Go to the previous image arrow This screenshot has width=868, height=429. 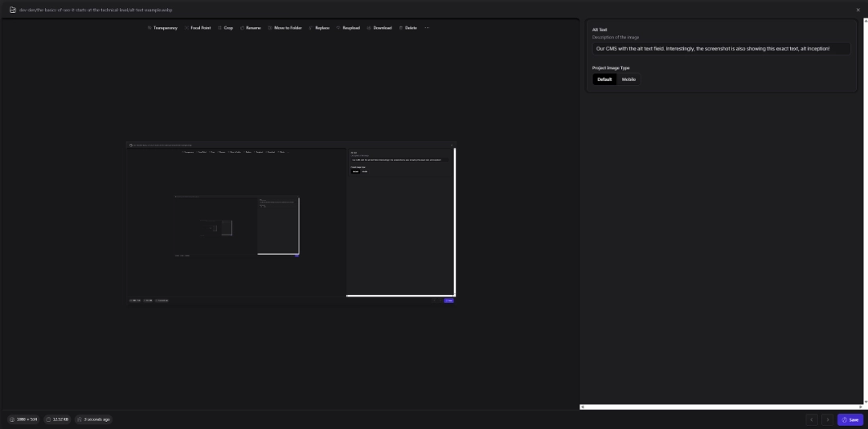(x=812, y=419)
